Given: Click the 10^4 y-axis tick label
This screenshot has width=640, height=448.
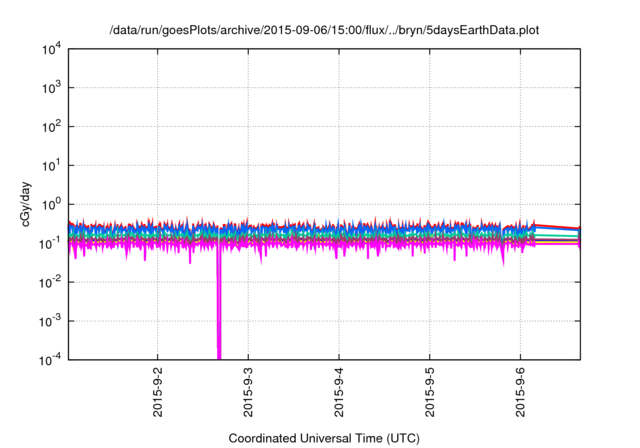Looking at the screenshot, I should pyautogui.click(x=52, y=49).
